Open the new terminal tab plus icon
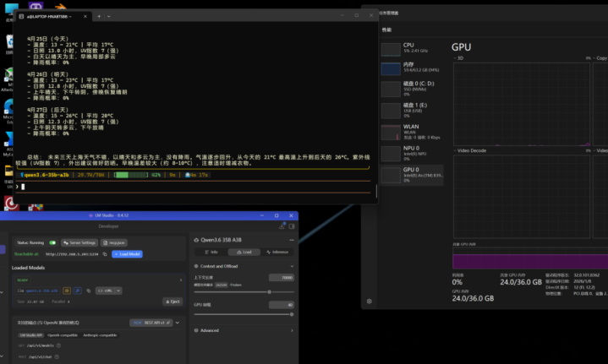608x364 pixels. tap(99, 15)
